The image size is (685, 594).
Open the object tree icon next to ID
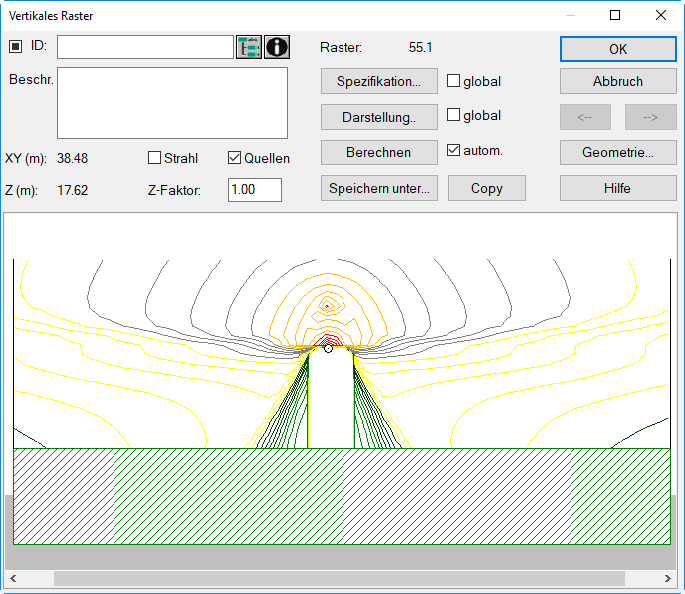pos(249,47)
